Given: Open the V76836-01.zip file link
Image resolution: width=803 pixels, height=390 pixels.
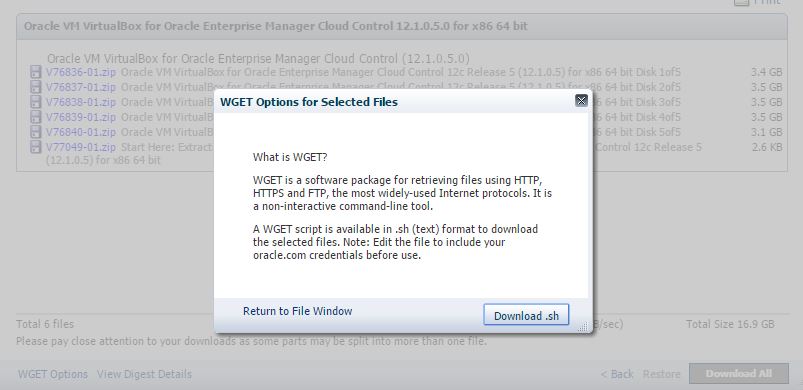Looking at the screenshot, I should (81, 72).
